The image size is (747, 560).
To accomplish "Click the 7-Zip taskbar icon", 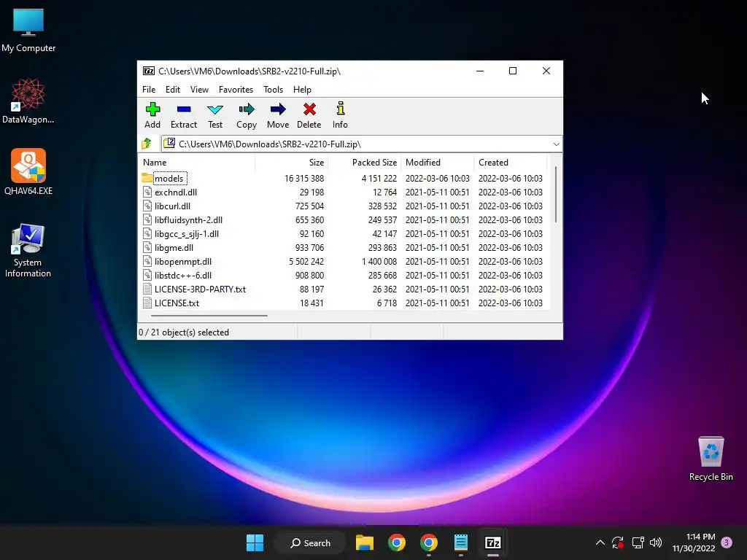I will pyautogui.click(x=492, y=542).
